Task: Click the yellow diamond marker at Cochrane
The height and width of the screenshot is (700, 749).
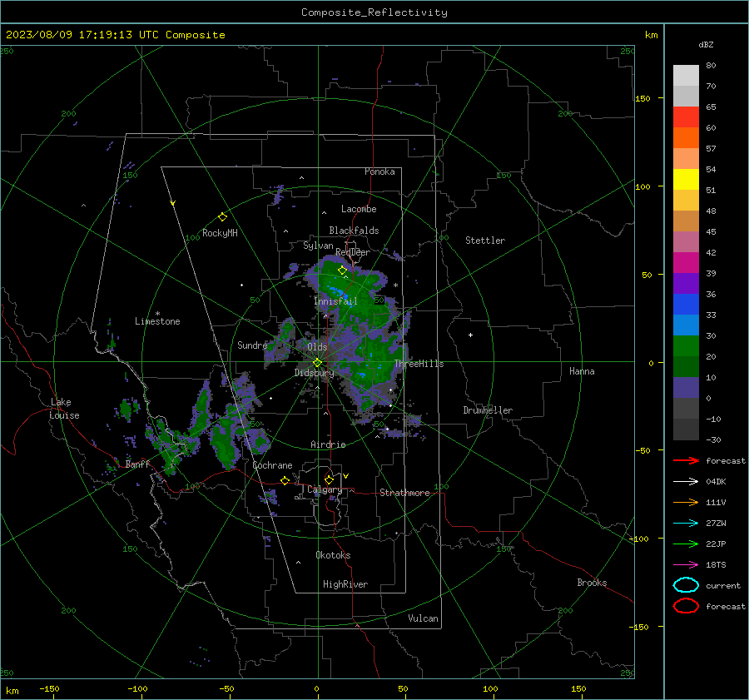Action: tap(285, 480)
